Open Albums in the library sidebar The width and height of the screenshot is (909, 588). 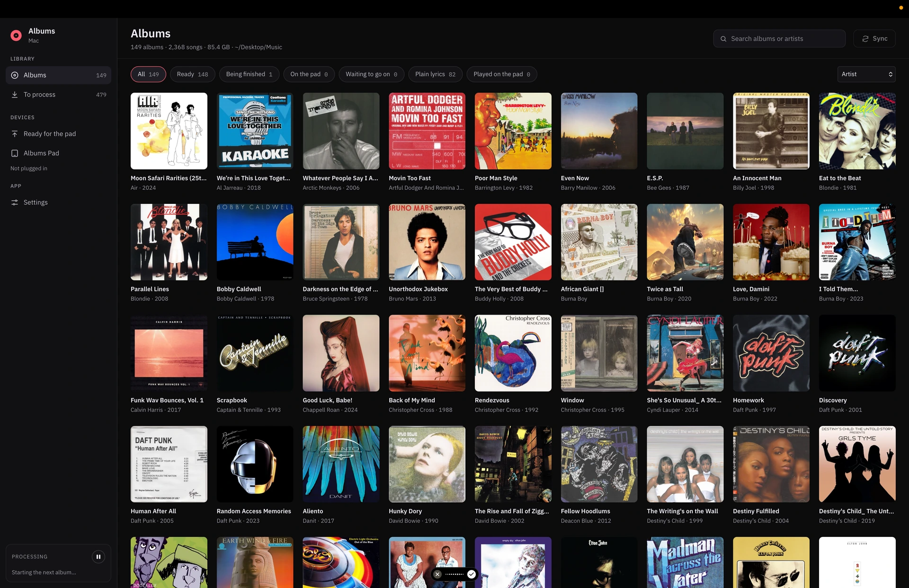coord(58,75)
